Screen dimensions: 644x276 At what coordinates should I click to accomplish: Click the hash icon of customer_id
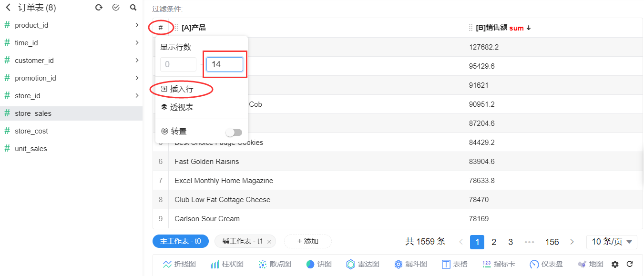click(7, 60)
